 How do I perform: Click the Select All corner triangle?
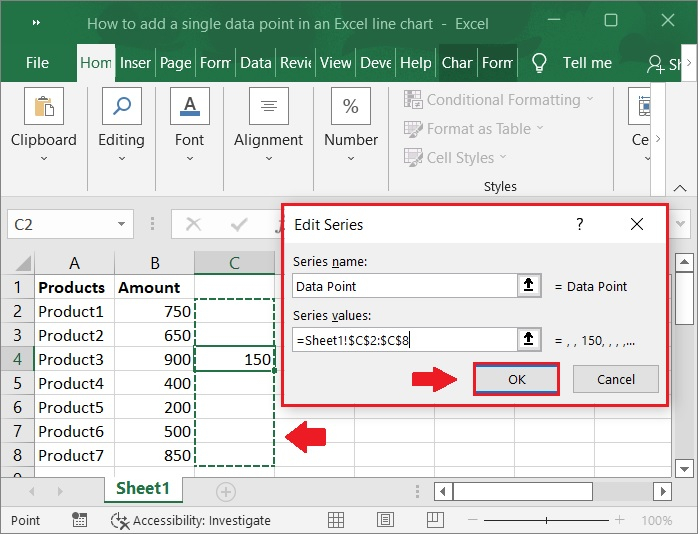point(24,263)
